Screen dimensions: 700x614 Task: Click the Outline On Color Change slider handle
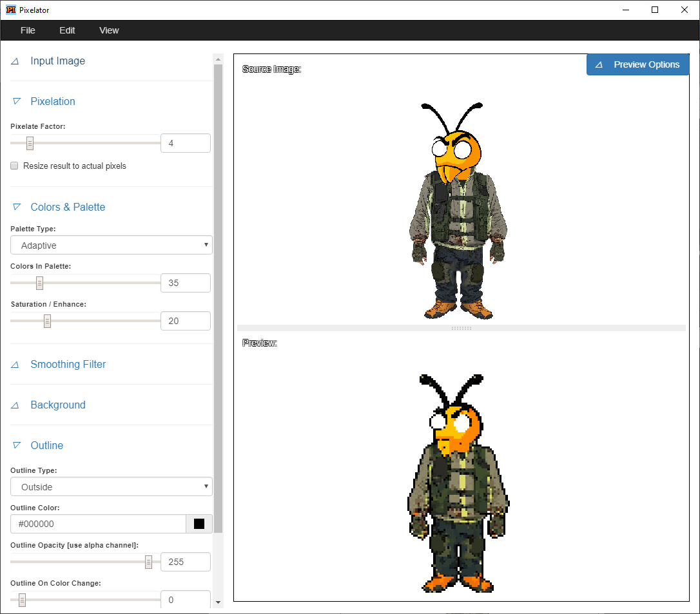[x=23, y=600]
